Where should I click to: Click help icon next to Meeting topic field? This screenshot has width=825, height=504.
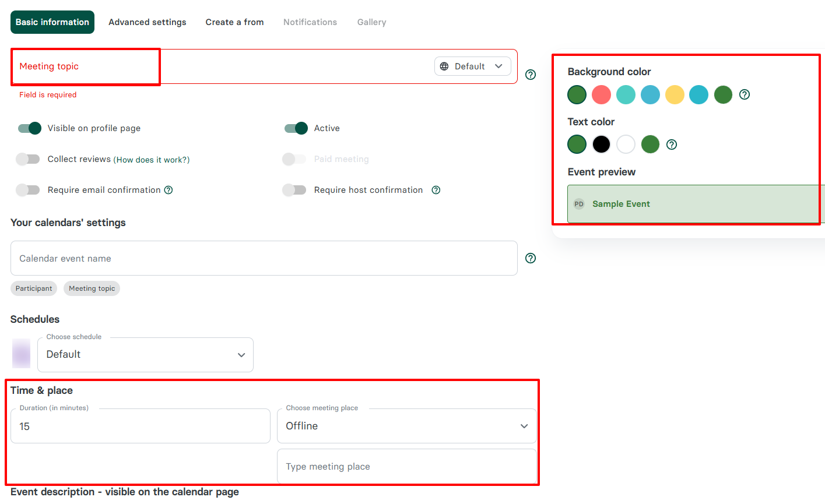[x=530, y=75]
